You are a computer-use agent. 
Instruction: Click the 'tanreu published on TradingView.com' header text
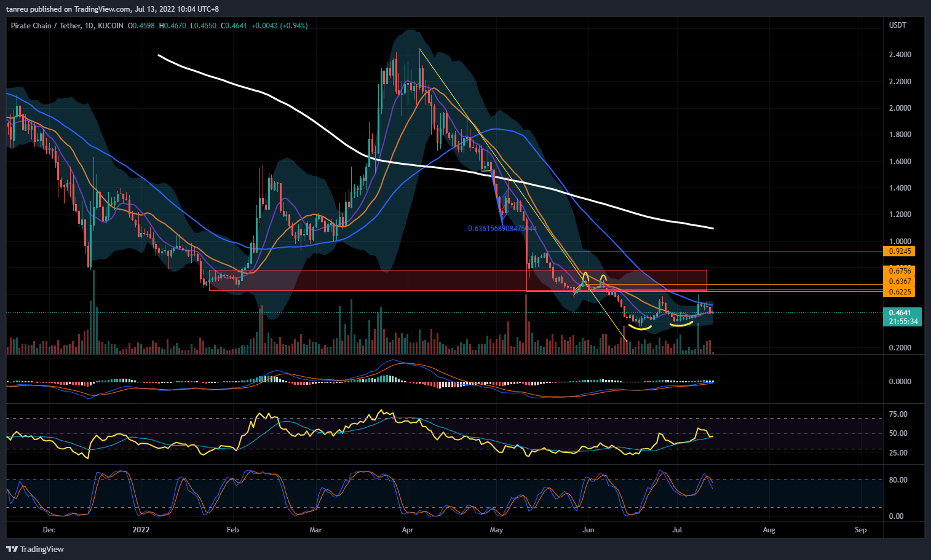coord(68,9)
